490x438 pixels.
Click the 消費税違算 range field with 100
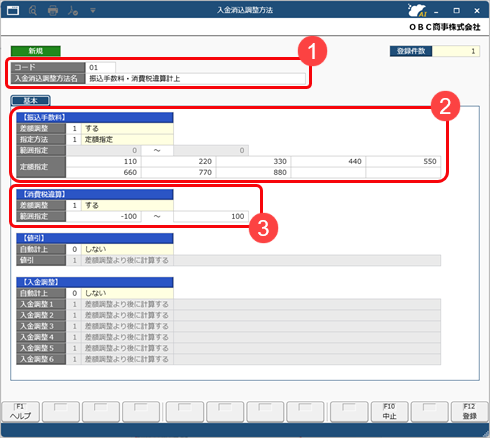tap(211, 216)
